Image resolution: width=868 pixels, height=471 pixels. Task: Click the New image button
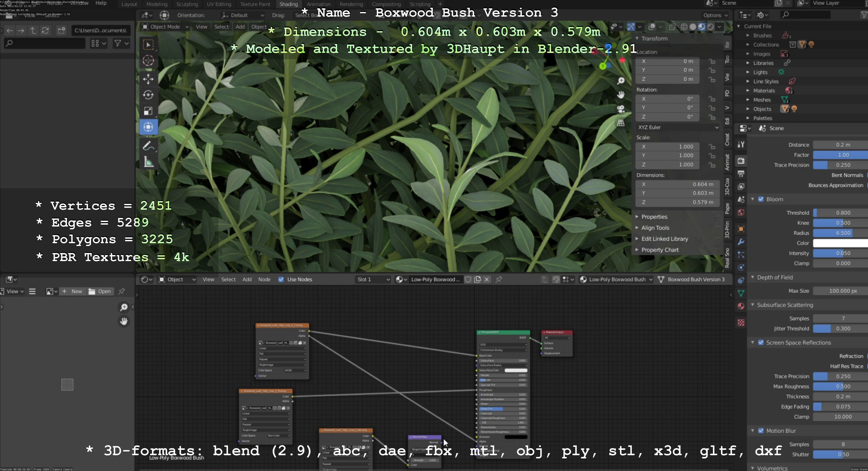coord(72,291)
